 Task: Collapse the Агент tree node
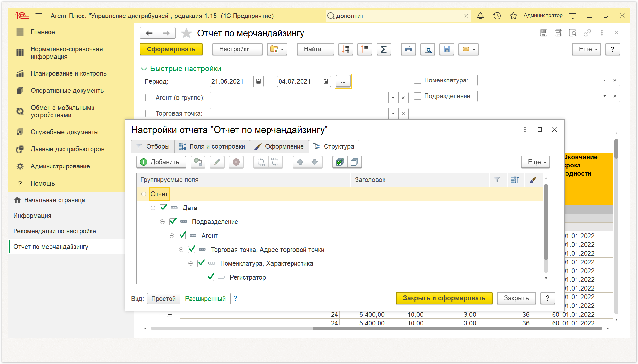[172, 236]
